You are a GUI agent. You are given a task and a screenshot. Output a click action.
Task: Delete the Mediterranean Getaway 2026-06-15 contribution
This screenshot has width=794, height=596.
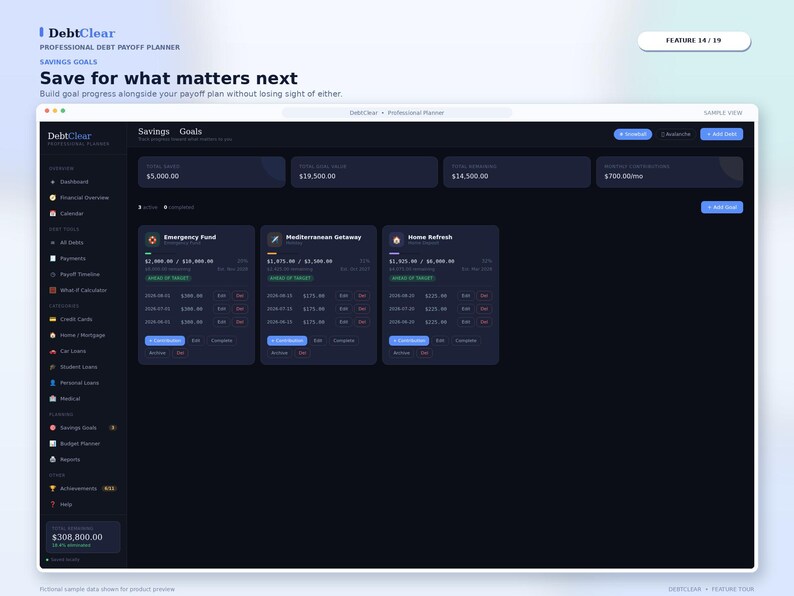362,322
